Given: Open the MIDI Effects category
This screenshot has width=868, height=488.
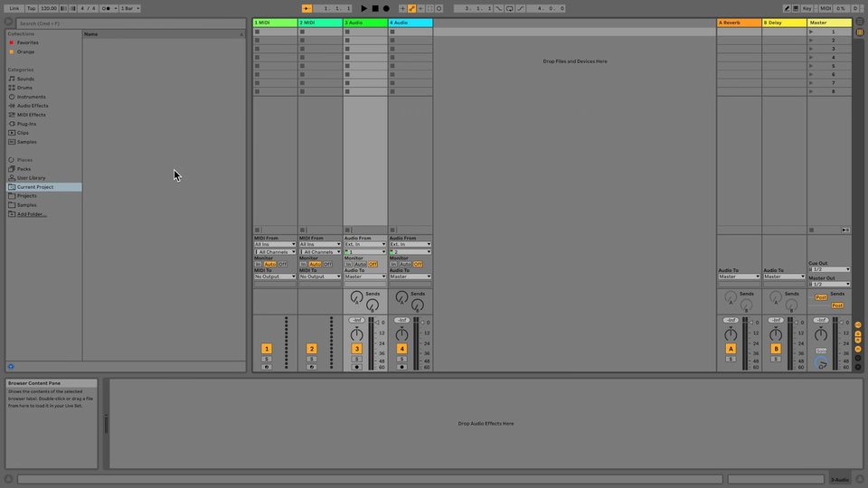Looking at the screenshot, I should click(x=31, y=115).
